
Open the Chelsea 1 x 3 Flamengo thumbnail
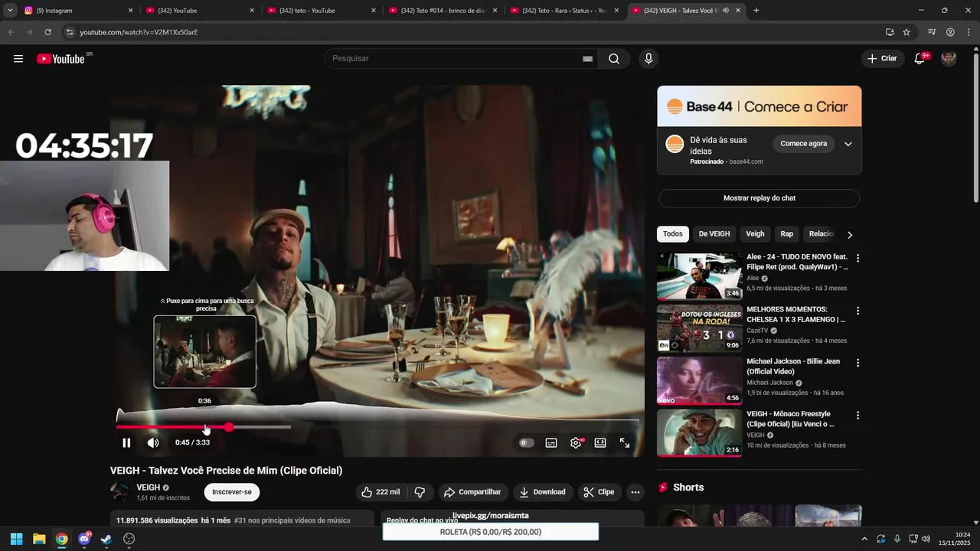tap(699, 328)
